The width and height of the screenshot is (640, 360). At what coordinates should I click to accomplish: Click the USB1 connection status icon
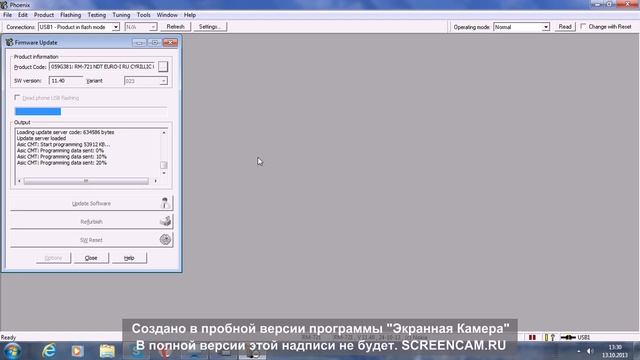568,338
